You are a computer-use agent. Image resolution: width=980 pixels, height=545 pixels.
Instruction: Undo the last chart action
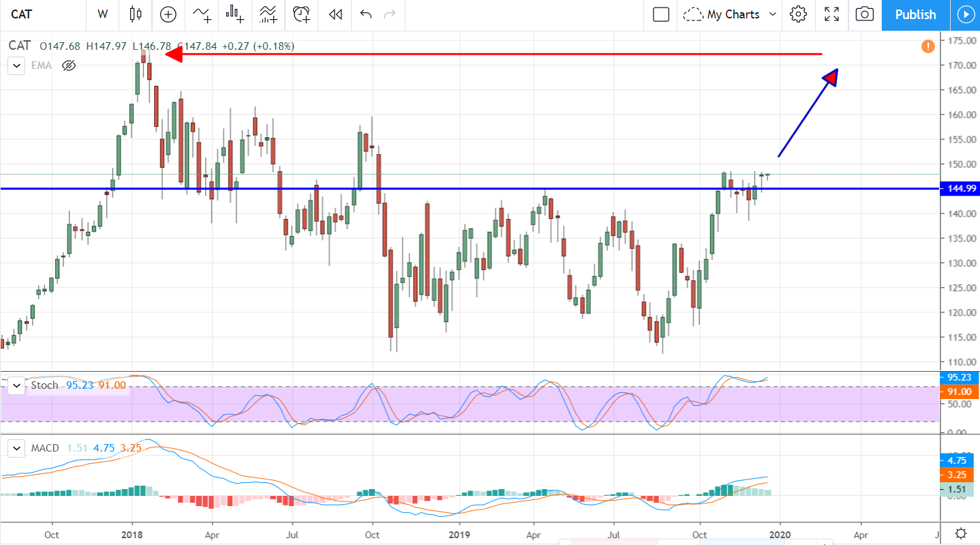tap(366, 14)
